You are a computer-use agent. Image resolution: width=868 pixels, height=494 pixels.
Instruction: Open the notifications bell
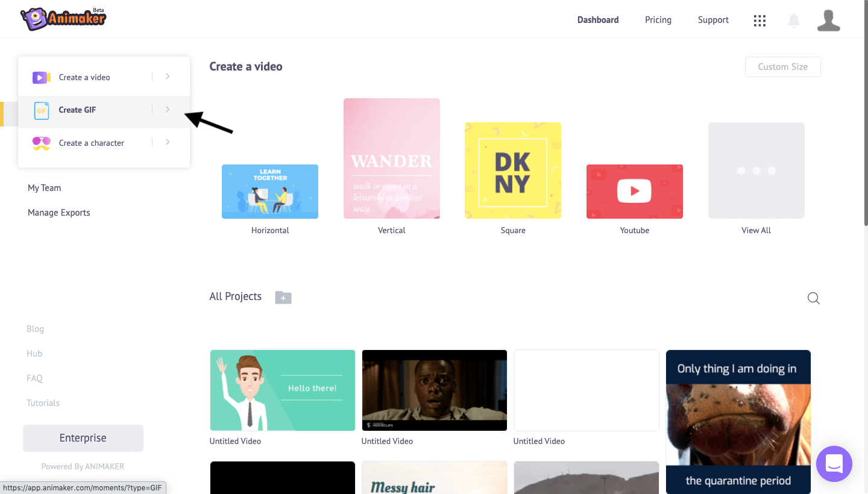[794, 20]
